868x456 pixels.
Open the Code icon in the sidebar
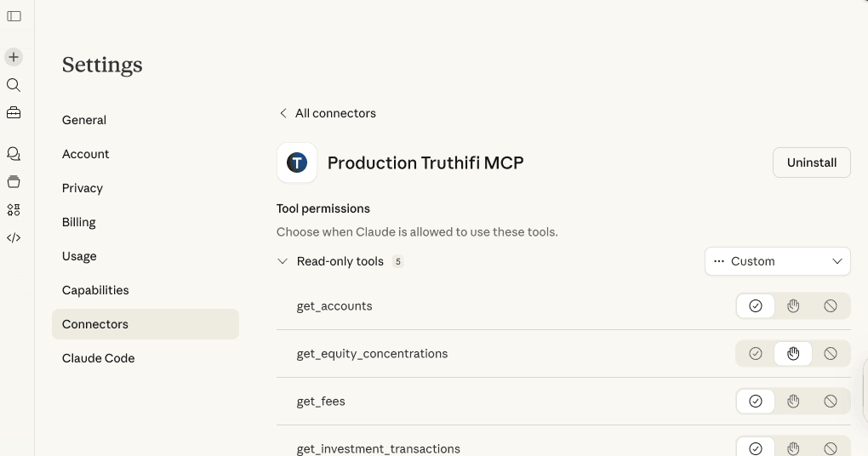[x=14, y=237]
